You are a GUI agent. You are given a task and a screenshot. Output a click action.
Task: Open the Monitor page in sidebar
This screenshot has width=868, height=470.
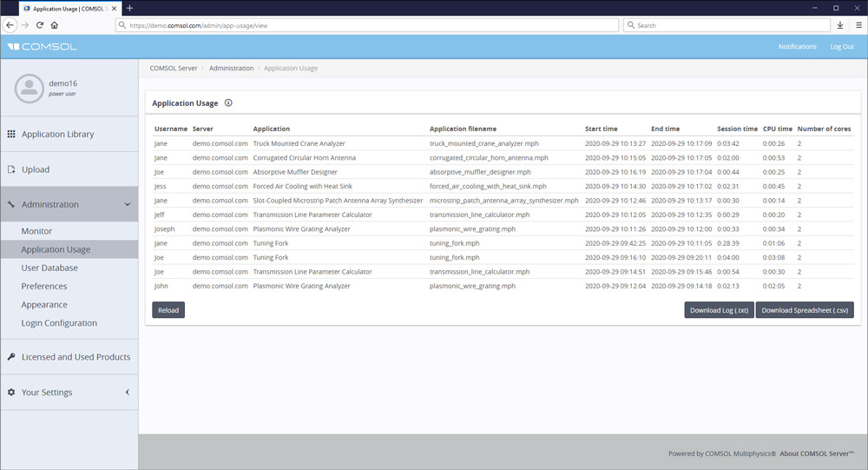(x=36, y=231)
